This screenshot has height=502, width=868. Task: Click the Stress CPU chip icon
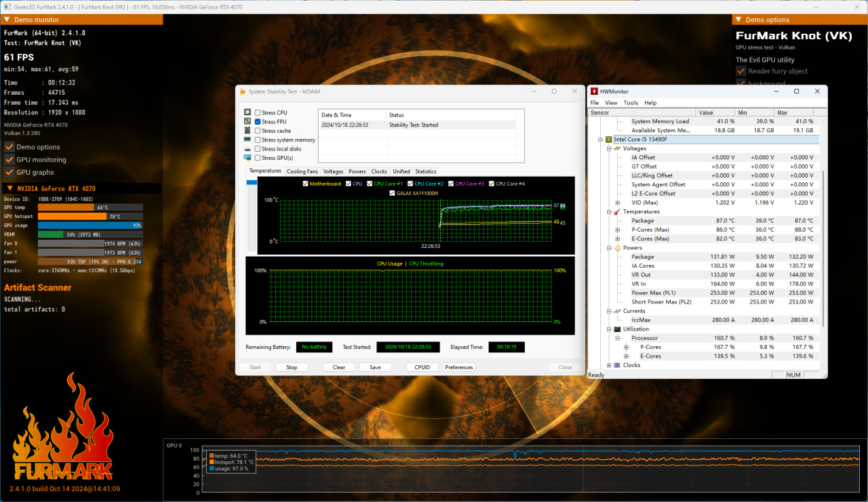[x=248, y=112]
